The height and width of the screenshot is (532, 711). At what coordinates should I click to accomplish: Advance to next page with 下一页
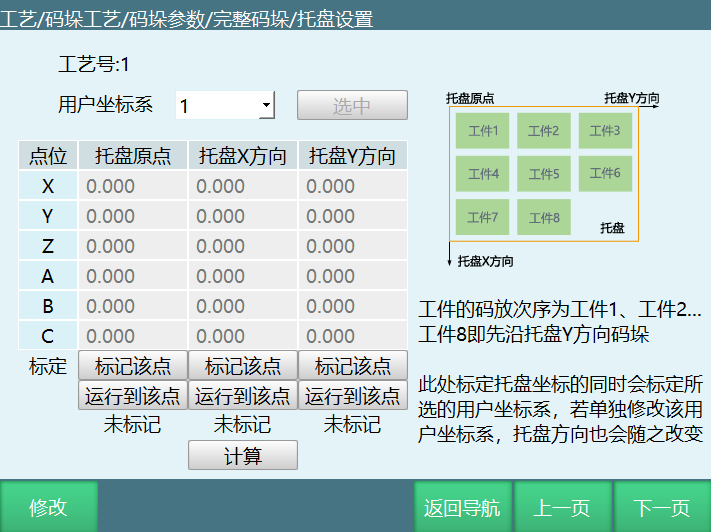tap(662, 507)
